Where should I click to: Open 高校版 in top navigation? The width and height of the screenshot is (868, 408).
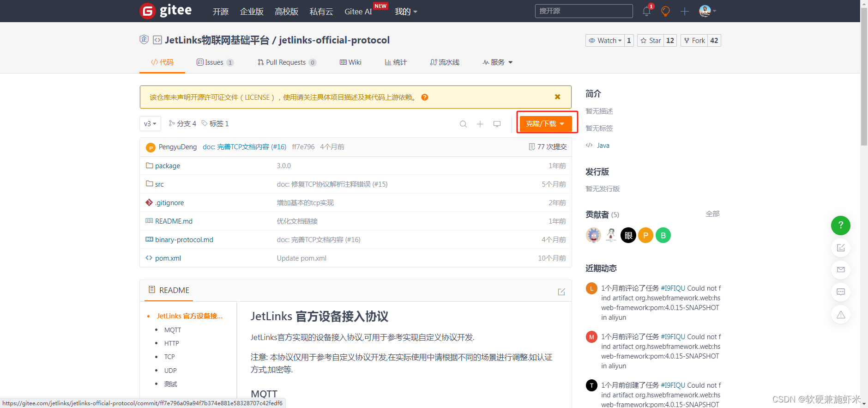coord(286,12)
